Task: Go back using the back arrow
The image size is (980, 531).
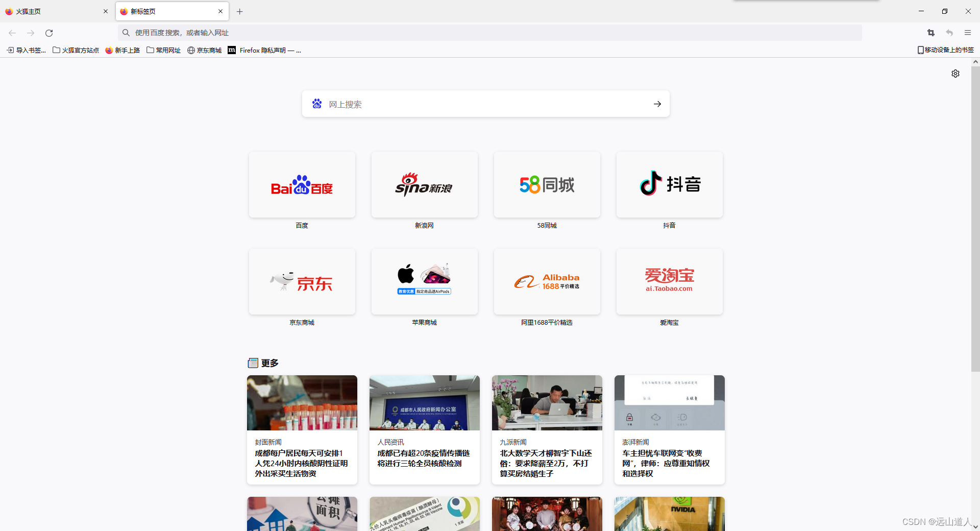Action: pos(12,33)
